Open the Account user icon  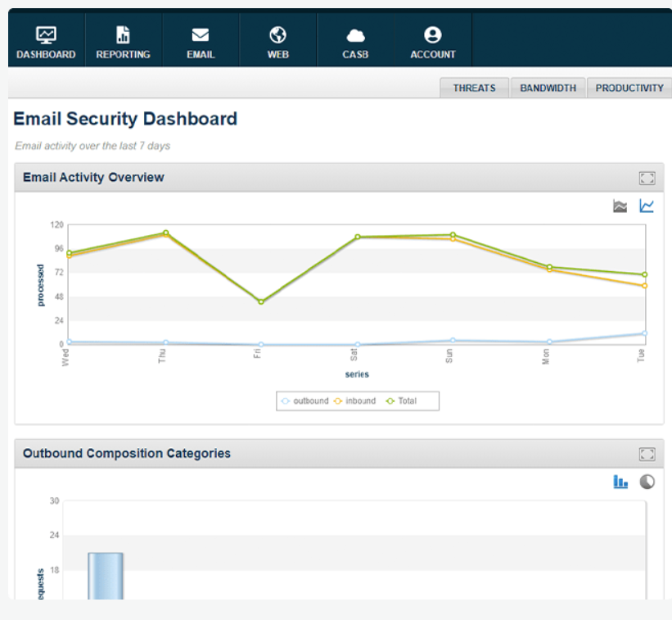[x=432, y=35]
